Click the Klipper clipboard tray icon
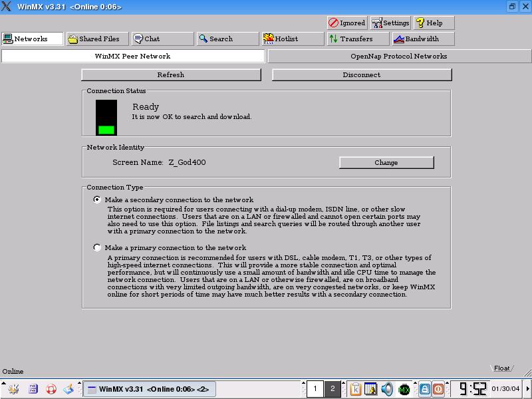Image resolution: width=532 pixels, height=399 pixels. click(x=355, y=389)
